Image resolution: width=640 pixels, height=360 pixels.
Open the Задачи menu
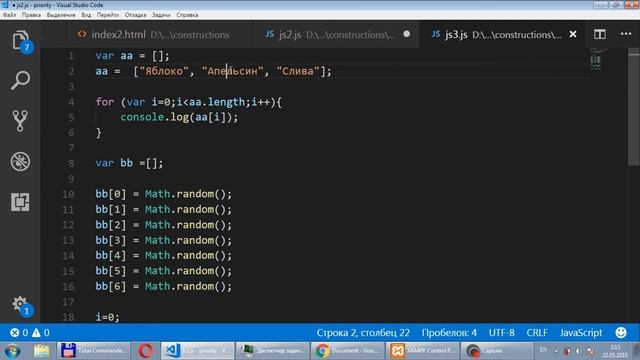pos(161,15)
